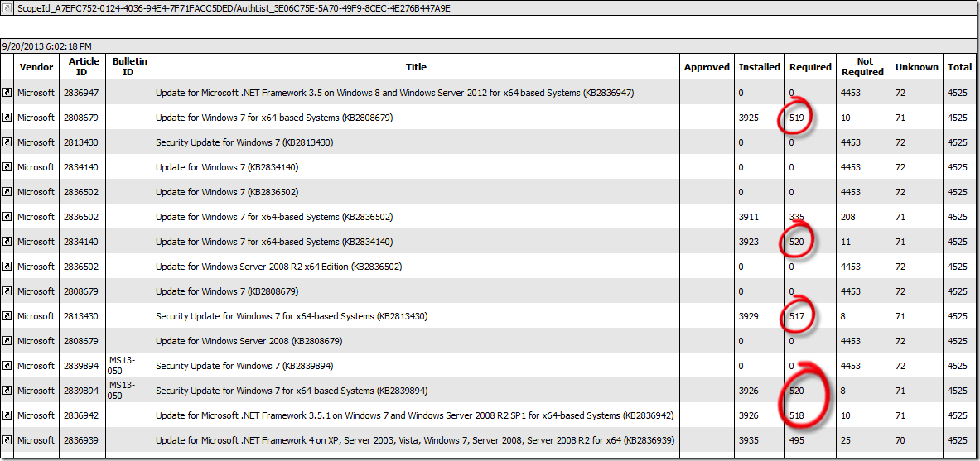Open the row icon for the KB2836939 .NET Framework 4 update
This screenshot has height=461, width=980.
pos(7,440)
